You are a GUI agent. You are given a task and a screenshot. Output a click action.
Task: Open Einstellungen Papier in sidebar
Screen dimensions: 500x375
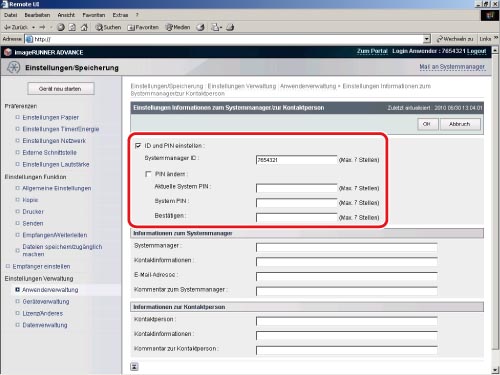(x=50, y=117)
